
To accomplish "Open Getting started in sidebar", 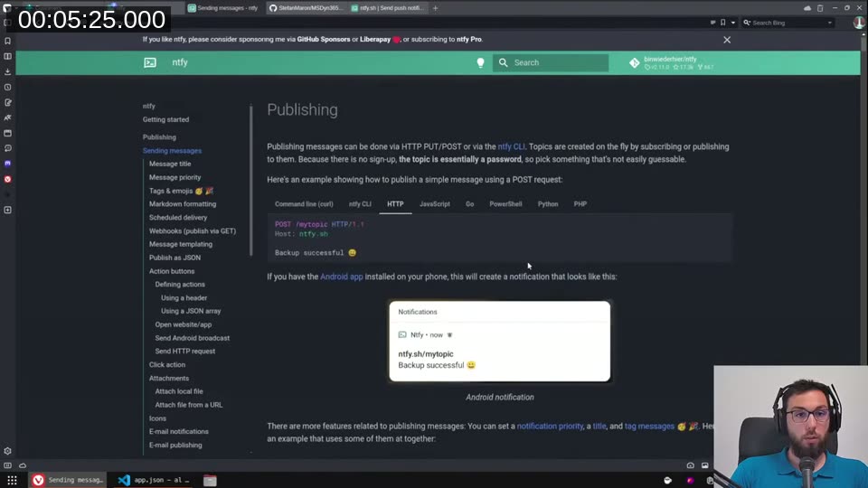I will coord(165,119).
